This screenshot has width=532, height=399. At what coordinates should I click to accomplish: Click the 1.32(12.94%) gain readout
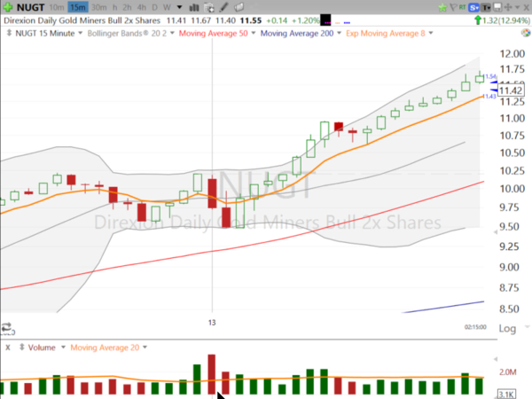click(506, 20)
